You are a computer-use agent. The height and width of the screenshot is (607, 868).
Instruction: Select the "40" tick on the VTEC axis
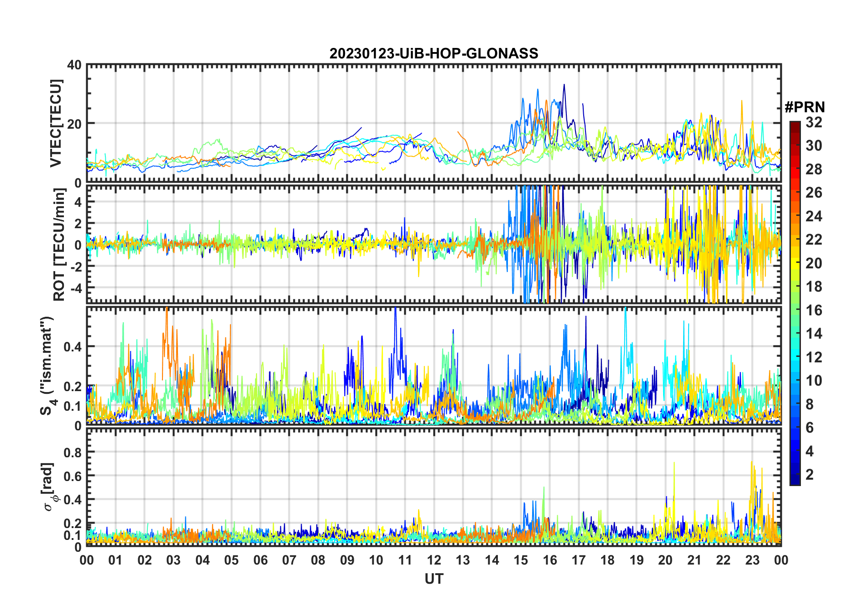(74, 65)
